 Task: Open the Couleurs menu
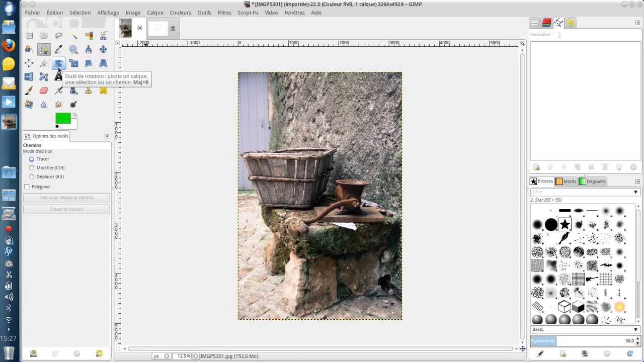coord(180,13)
